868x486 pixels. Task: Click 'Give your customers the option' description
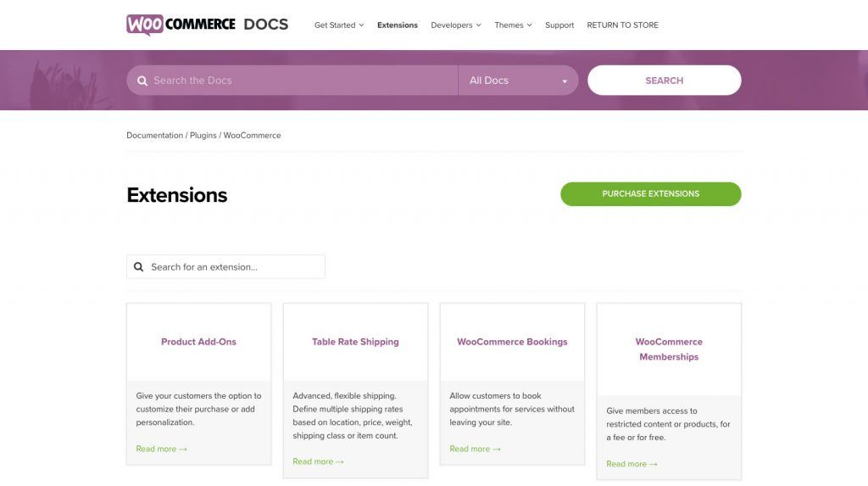coord(198,409)
